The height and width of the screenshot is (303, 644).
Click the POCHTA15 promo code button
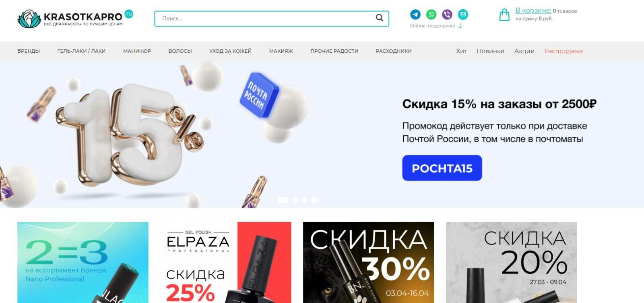[442, 168]
